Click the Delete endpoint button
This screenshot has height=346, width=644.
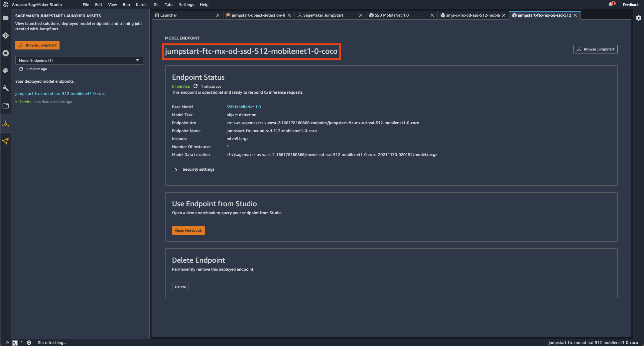click(x=181, y=287)
